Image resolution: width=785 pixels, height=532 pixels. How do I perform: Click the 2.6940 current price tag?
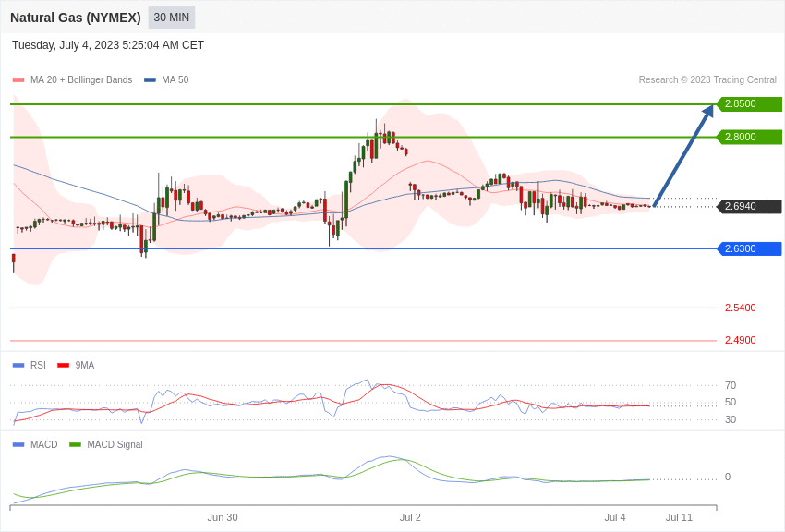click(x=750, y=206)
